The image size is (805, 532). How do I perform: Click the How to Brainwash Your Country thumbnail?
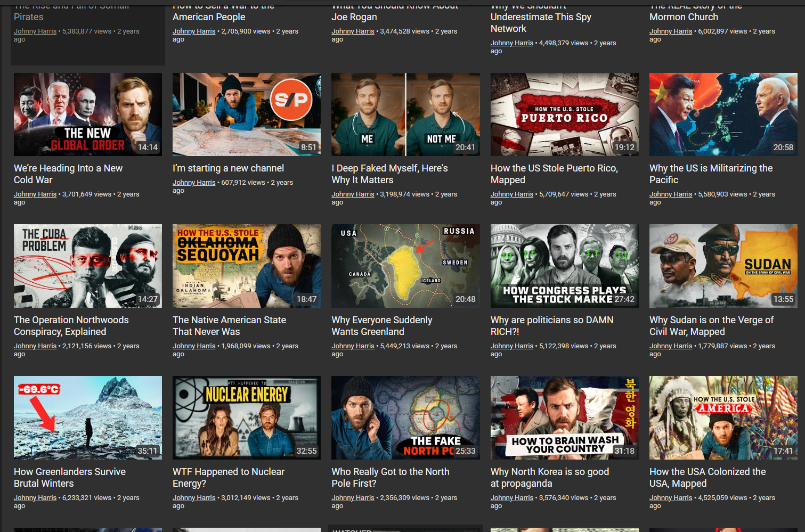coord(564,418)
